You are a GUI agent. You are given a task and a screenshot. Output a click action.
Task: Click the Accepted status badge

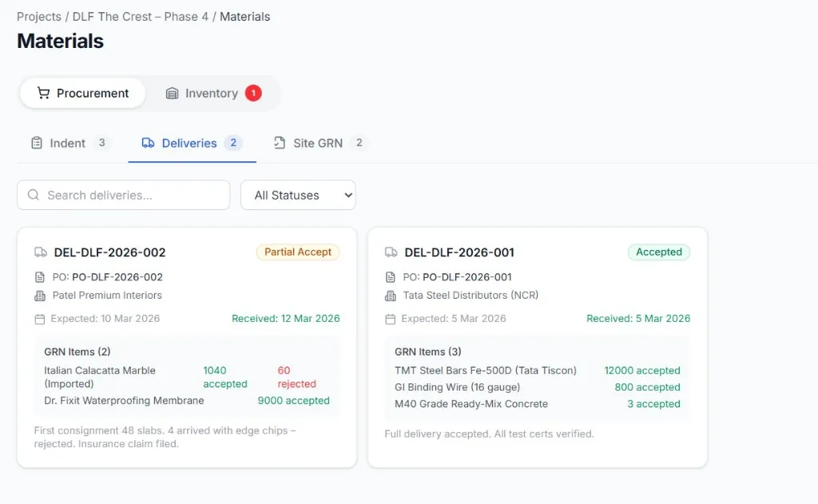(659, 252)
